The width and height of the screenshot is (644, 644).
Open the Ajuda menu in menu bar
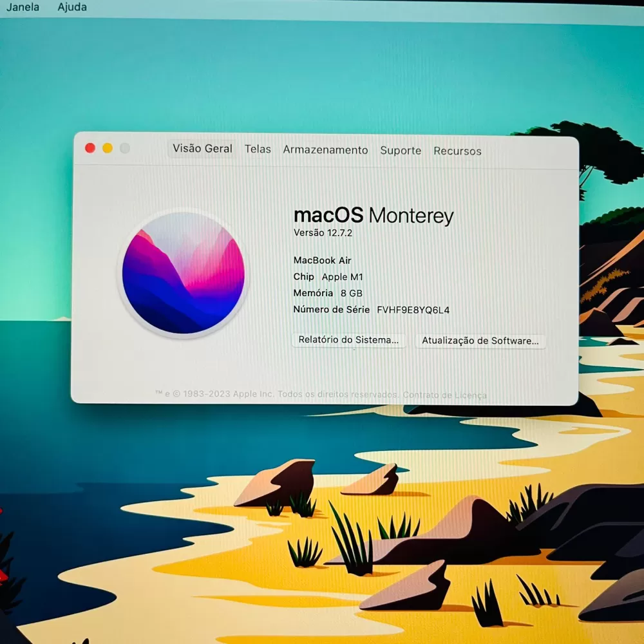point(72,7)
